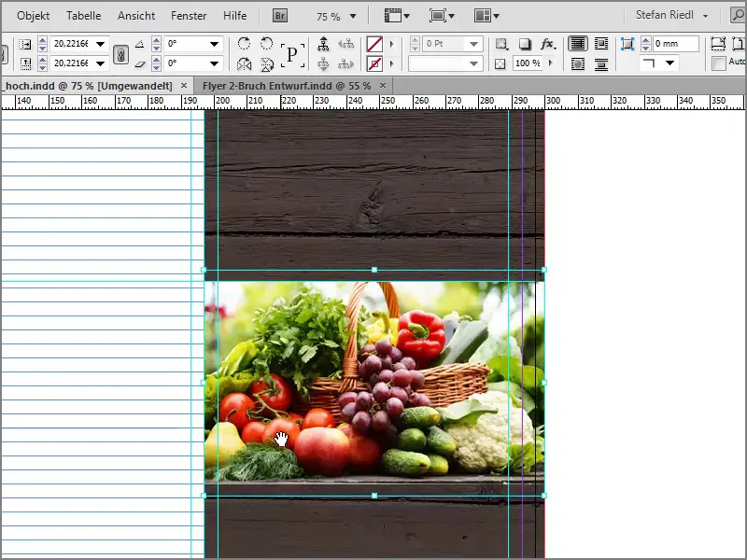Close the Flyer 2-Bruch Entwurf.indd tab
The height and width of the screenshot is (560, 747).
coord(383,86)
